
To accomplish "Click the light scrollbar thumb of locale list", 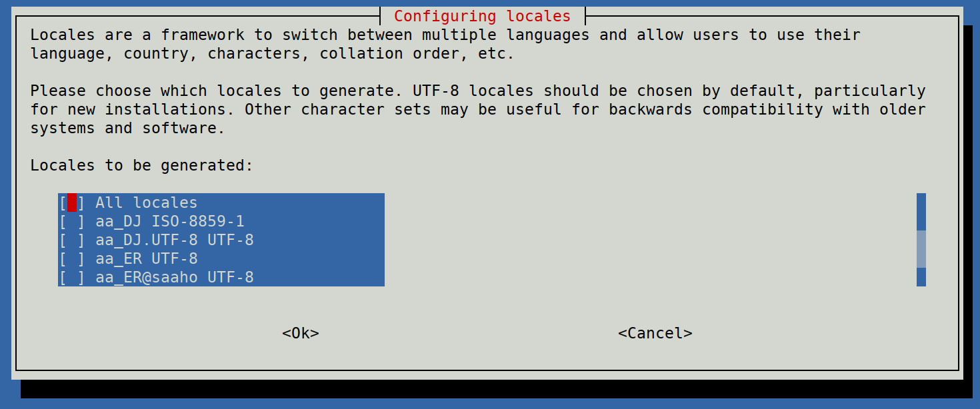I will tap(921, 249).
